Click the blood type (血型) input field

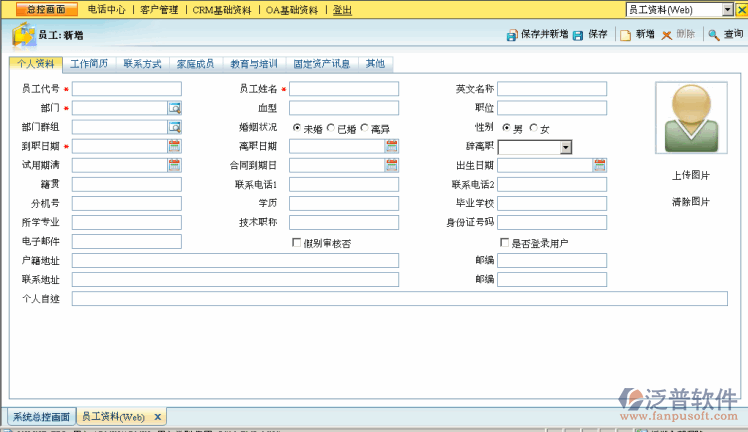pyautogui.click(x=344, y=108)
